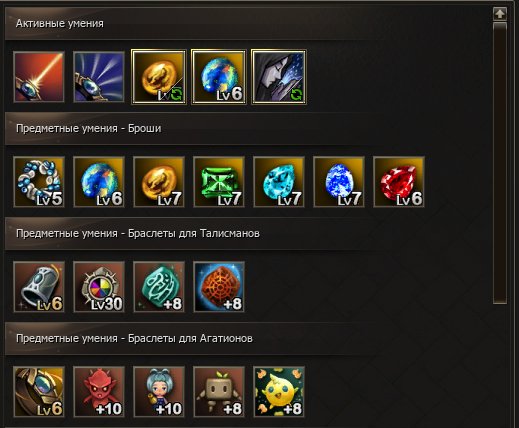Select the Lv5 pearl ring brooch
Image resolution: width=519 pixels, height=428 pixels.
39,182
